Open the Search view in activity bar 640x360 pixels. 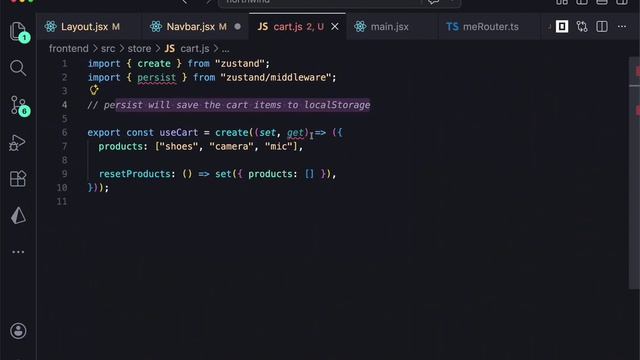click(18, 68)
